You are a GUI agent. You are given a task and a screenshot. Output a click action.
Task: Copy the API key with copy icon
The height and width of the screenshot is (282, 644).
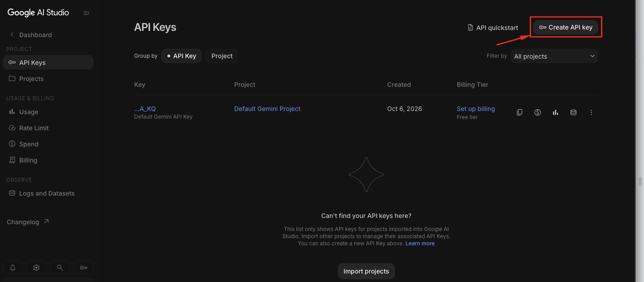click(519, 112)
